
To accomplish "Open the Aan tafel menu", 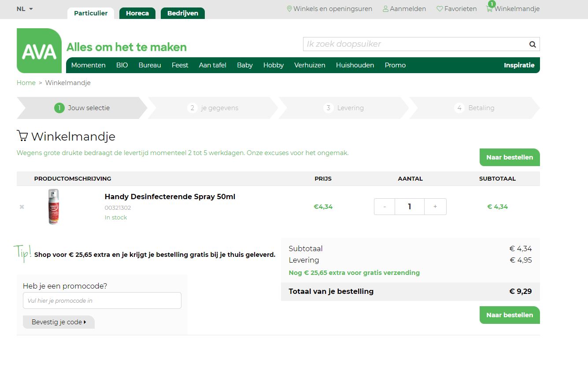I will (213, 65).
